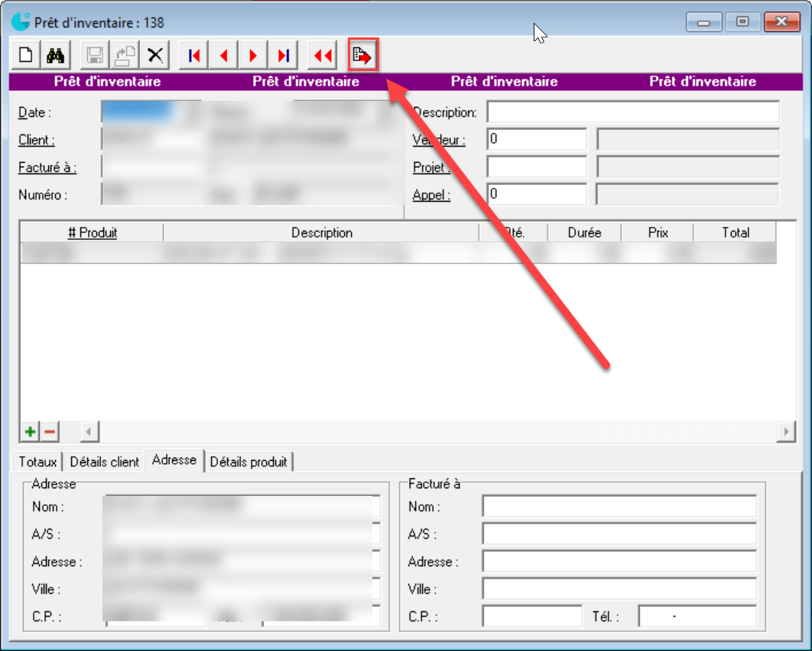Go to the next record
812x651 pixels.
tap(253, 56)
